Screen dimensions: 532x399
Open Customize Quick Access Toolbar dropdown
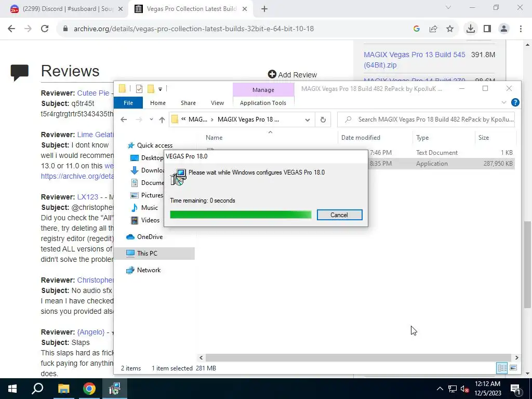160,89
